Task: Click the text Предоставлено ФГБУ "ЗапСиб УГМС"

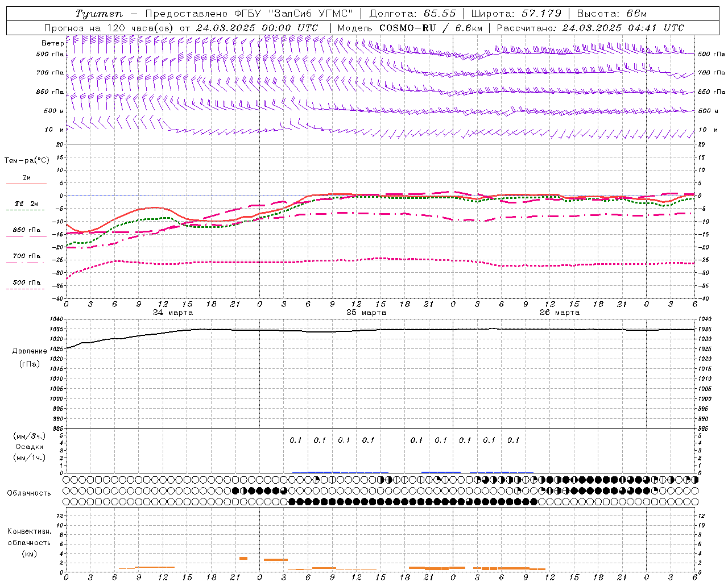Action: tap(249, 14)
